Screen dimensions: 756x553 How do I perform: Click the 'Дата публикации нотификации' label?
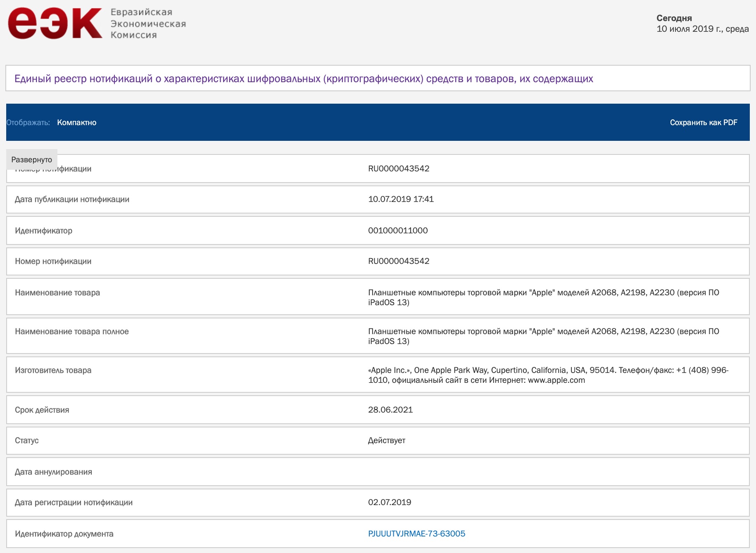(72, 199)
